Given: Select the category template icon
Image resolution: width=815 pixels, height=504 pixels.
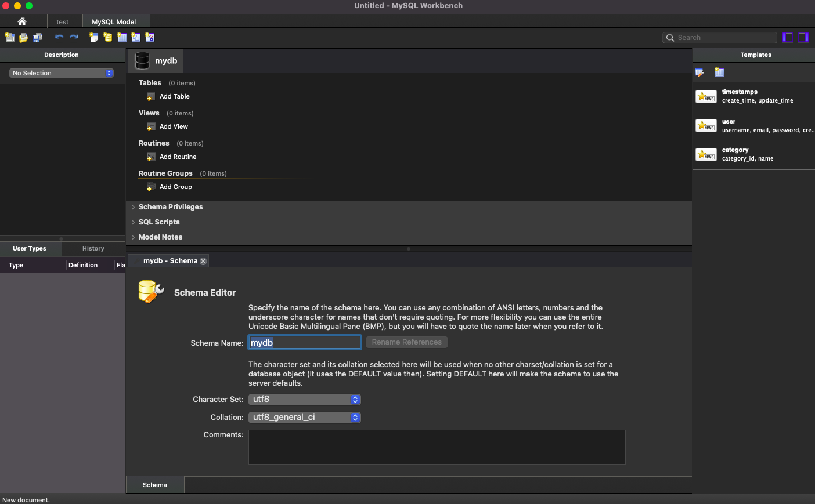Looking at the screenshot, I should pyautogui.click(x=706, y=154).
